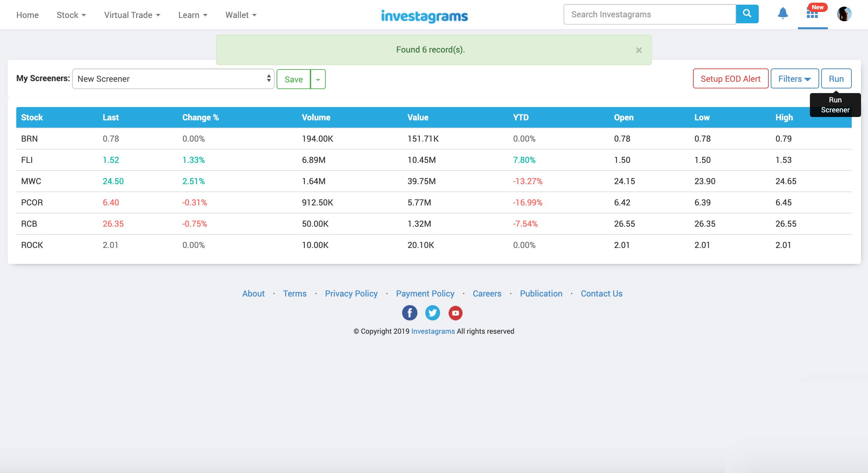Sort by the Open column header

pos(624,117)
